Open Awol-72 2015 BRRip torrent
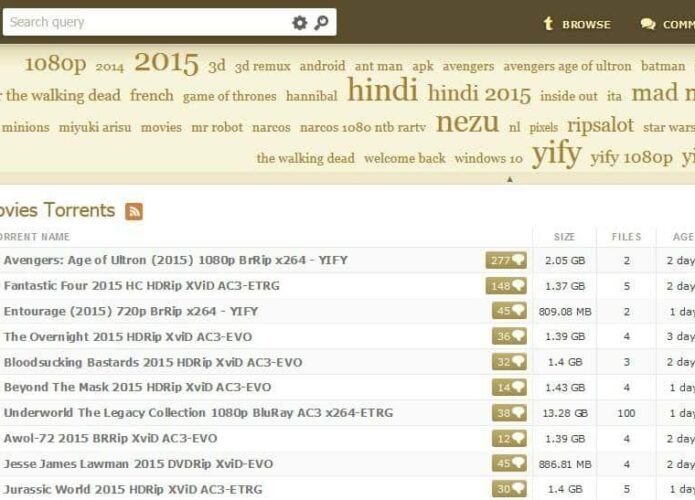Image resolution: width=695 pixels, height=500 pixels. coord(110,438)
